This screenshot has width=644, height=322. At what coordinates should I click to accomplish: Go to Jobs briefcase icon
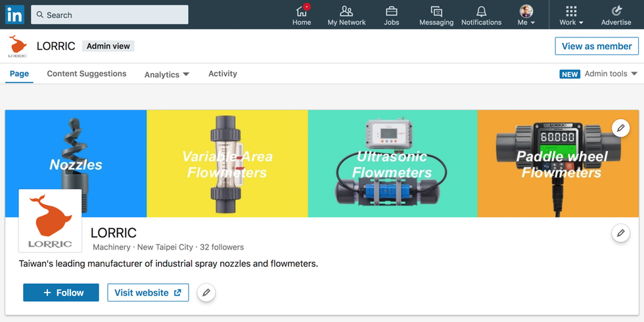pyautogui.click(x=392, y=15)
